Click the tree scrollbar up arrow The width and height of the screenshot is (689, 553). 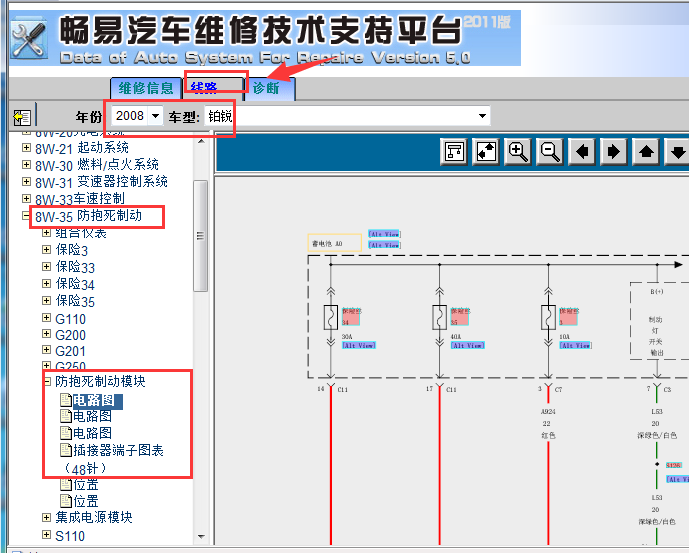click(201, 142)
